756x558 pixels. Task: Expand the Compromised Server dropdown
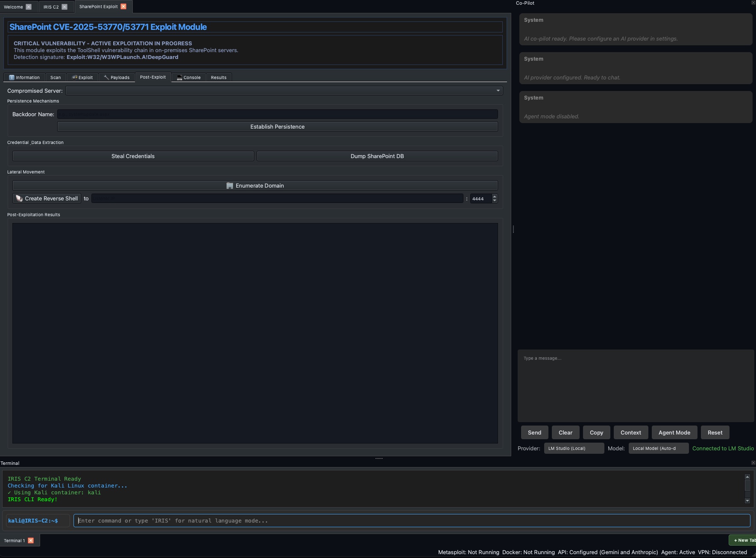tap(284, 91)
